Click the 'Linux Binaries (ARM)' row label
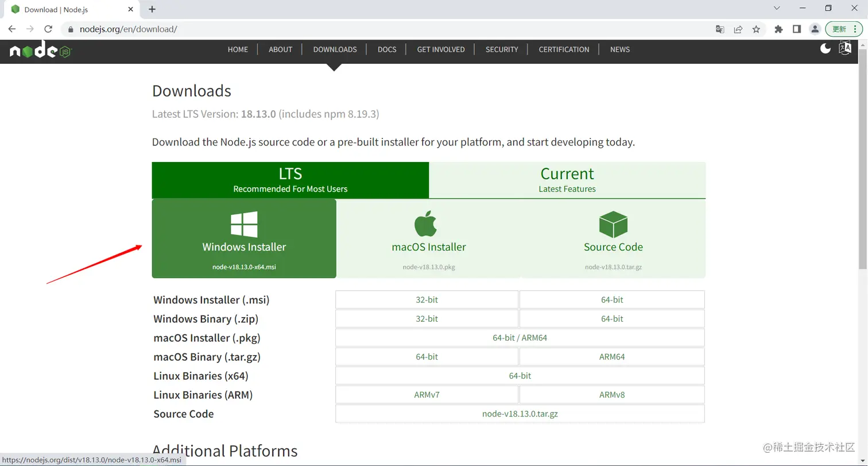 coord(203,395)
